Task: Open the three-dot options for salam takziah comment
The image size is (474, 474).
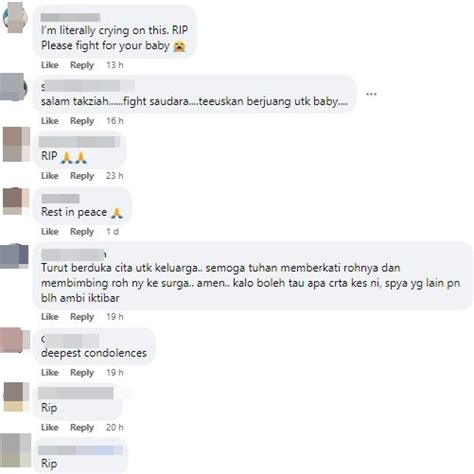Action: [x=371, y=94]
